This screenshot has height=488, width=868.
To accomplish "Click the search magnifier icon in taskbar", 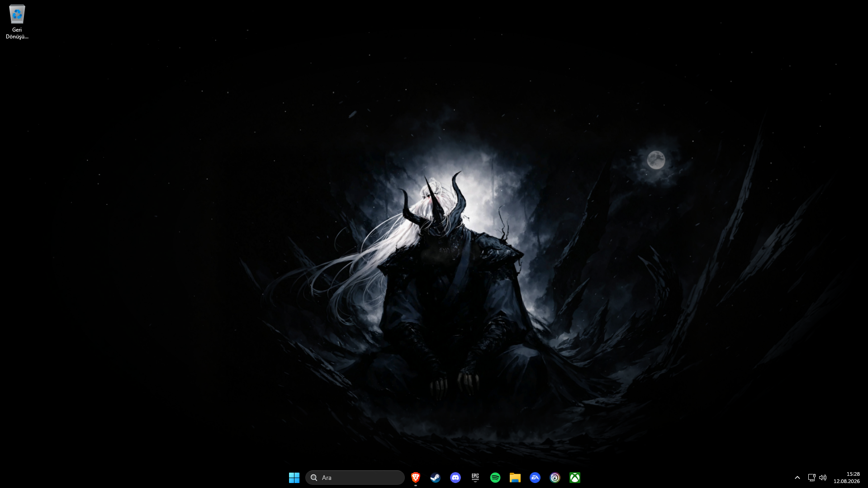I will [314, 478].
